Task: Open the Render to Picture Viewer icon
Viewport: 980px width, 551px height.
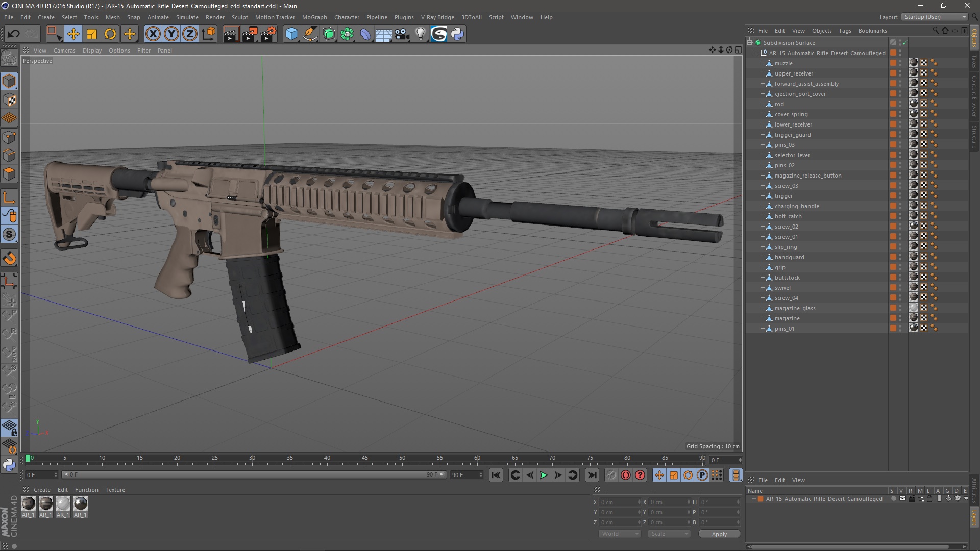Action: [250, 34]
